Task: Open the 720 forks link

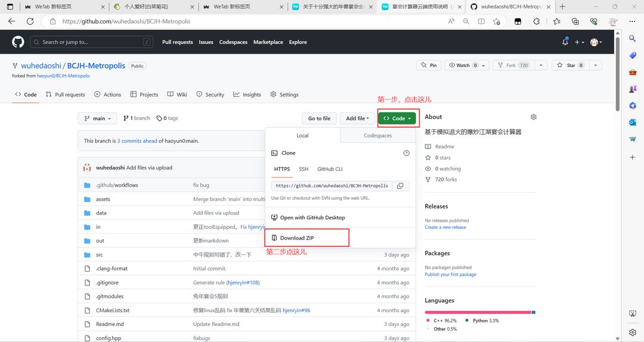Action: (x=445, y=179)
